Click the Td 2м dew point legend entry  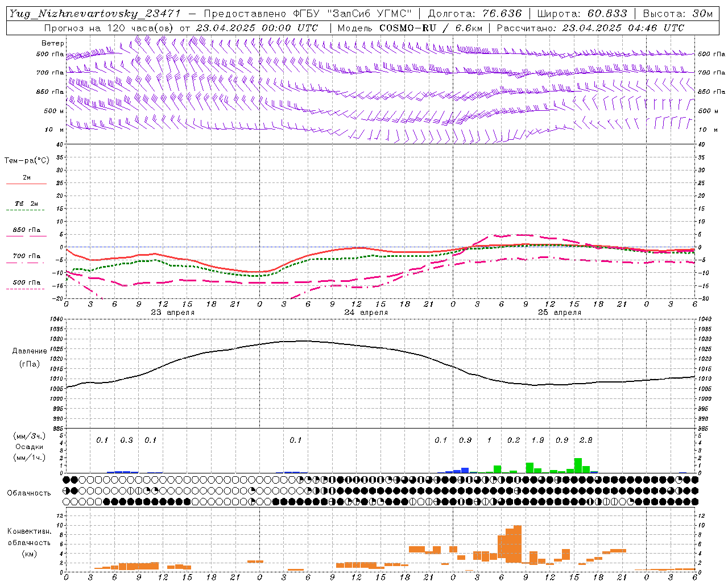tap(26, 203)
